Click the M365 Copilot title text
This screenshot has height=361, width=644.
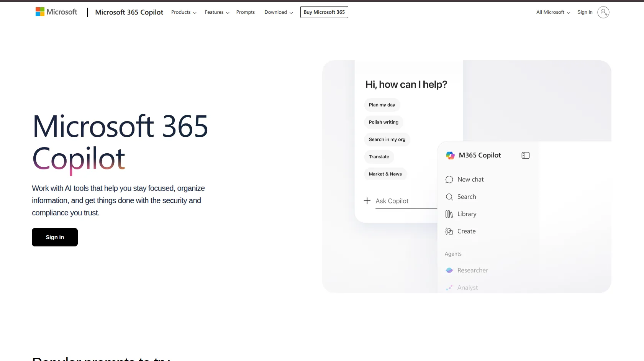tap(480, 155)
